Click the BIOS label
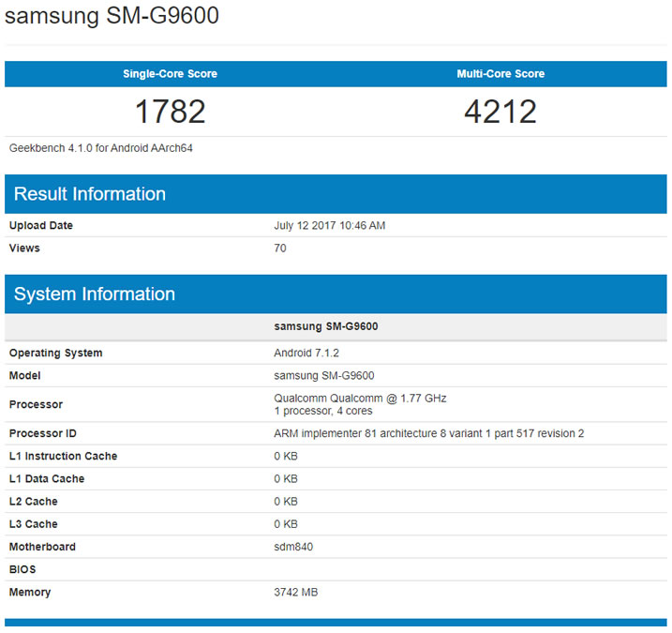 click(22, 569)
